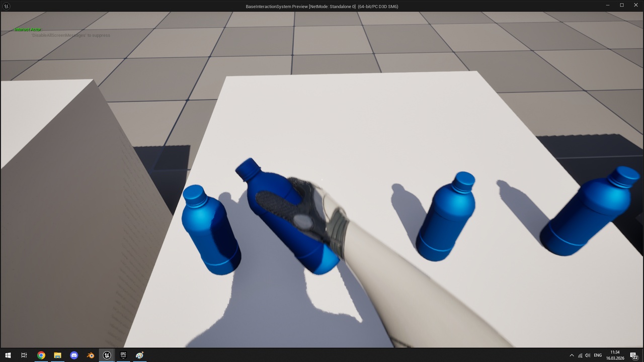Close the BaseInteractionSystem Preview window
This screenshot has width=644, height=362.
635,5
